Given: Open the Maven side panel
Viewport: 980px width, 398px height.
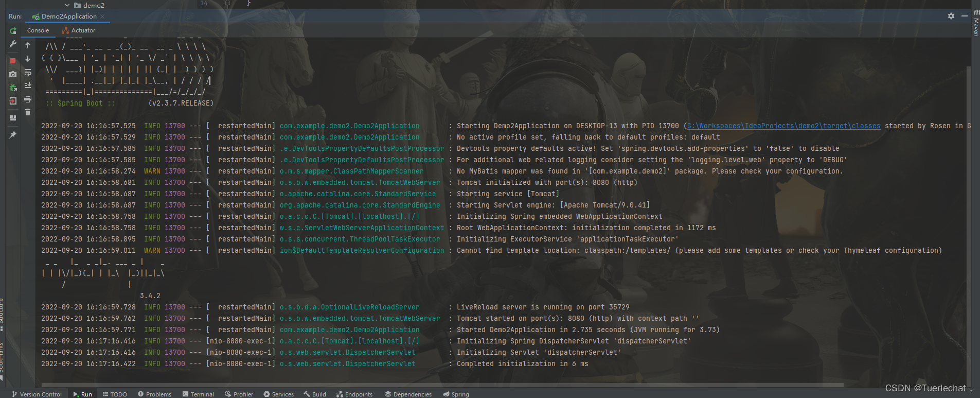Looking at the screenshot, I should click(x=976, y=24).
